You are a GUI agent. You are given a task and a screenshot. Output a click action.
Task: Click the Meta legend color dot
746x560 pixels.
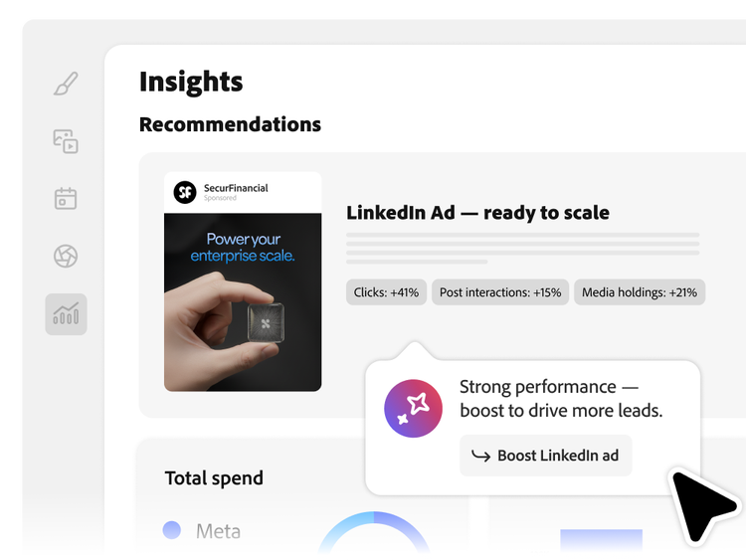coord(172,530)
